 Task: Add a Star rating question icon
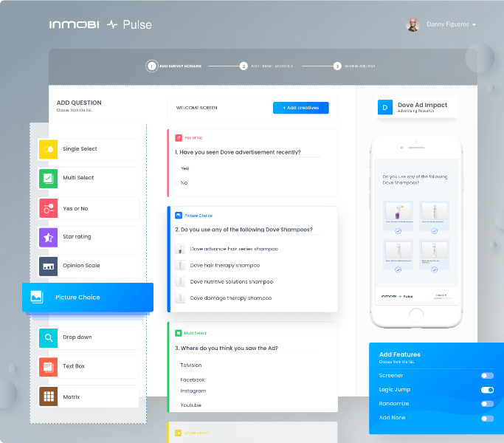point(48,237)
